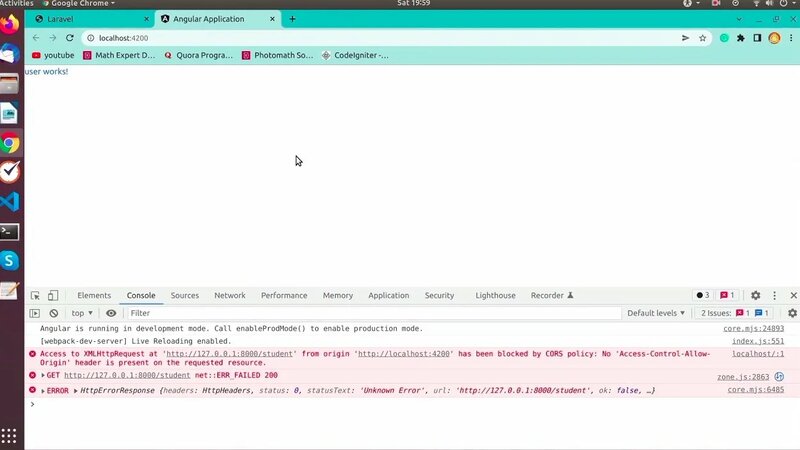Open the Chrome tab search chevron
Viewport: 800px width, 450px height.
click(739, 19)
